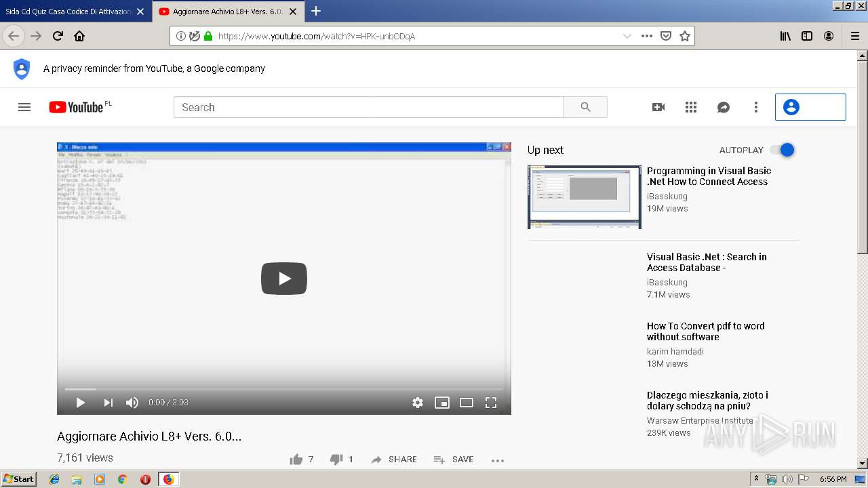The width and height of the screenshot is (868, 488).
Task: Save page to Pocket
Action: (666, 36)
